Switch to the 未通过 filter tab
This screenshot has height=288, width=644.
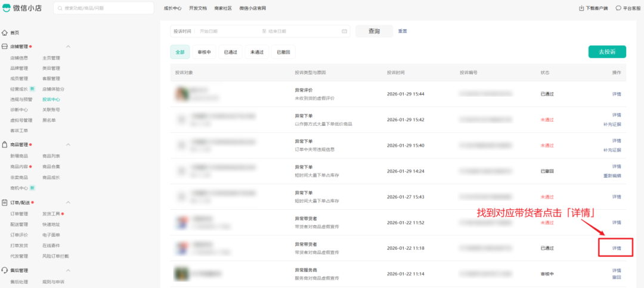256,52
